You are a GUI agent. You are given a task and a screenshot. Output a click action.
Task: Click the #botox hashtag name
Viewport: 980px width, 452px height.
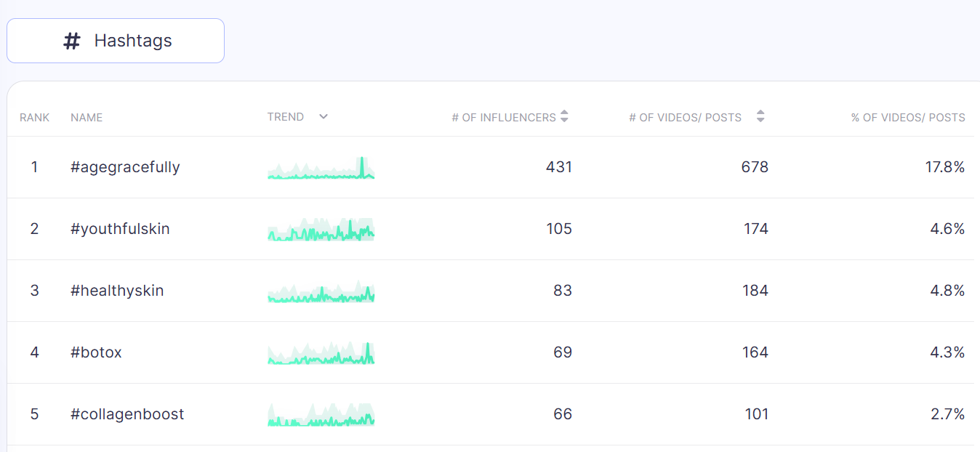pyautogui.click(x=96, y=352)
